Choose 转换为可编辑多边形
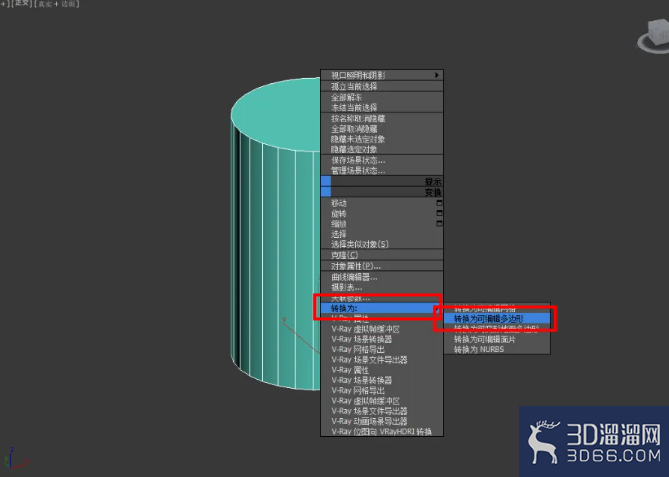 coord(497,319)
